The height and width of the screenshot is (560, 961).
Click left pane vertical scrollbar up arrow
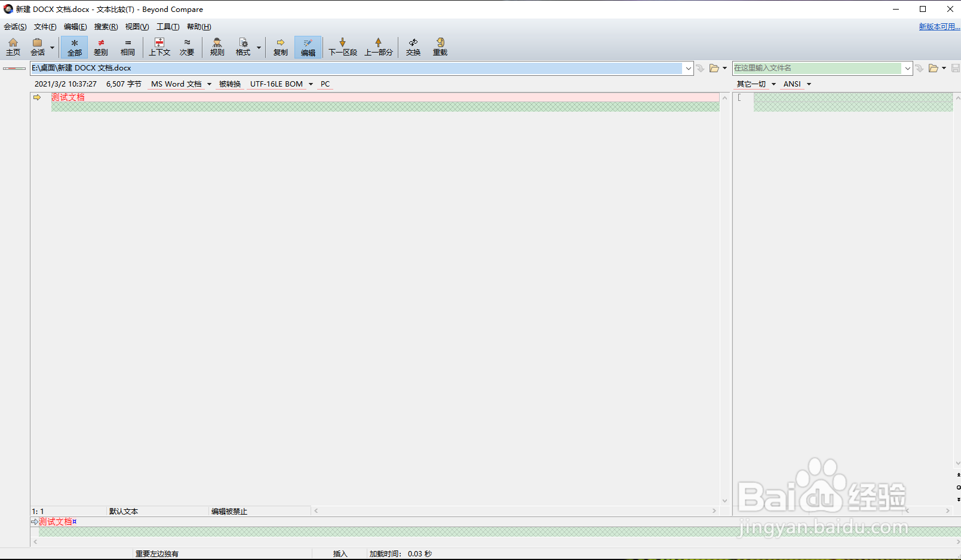click(724, 98)
